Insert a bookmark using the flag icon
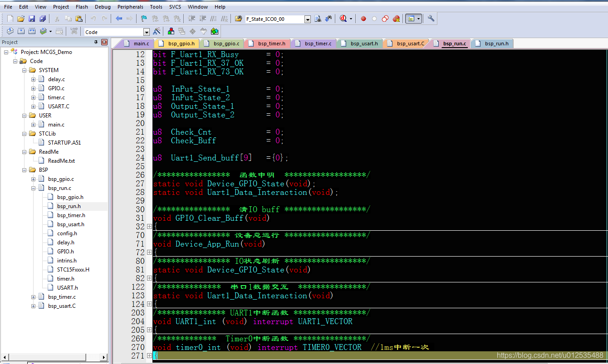 pos(144,19)
